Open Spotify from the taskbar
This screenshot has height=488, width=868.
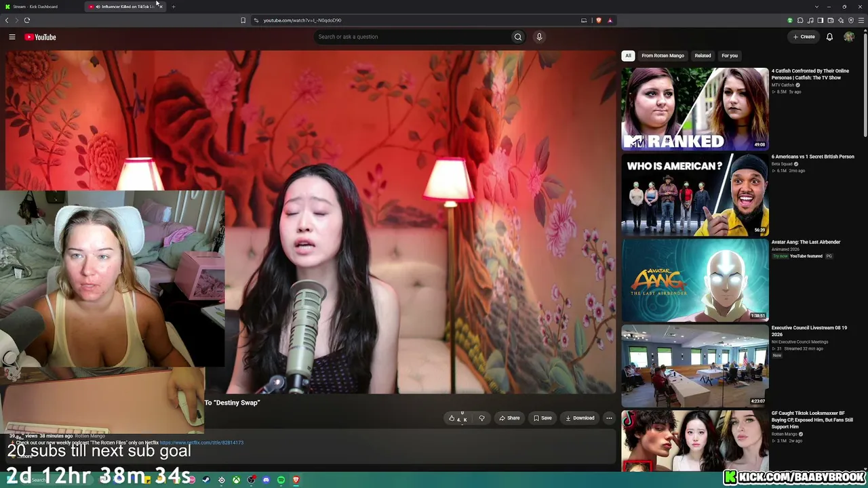tap(281, 480)
